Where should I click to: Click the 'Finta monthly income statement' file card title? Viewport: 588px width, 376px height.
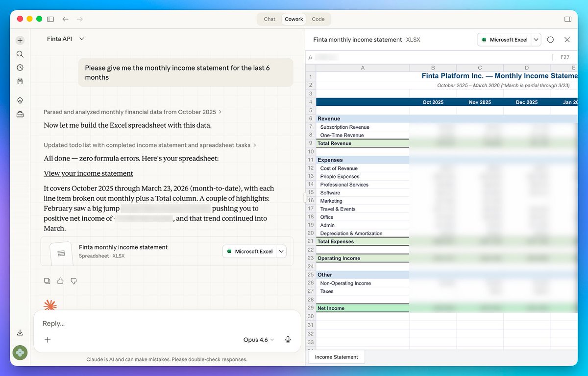tap(123, 247)
